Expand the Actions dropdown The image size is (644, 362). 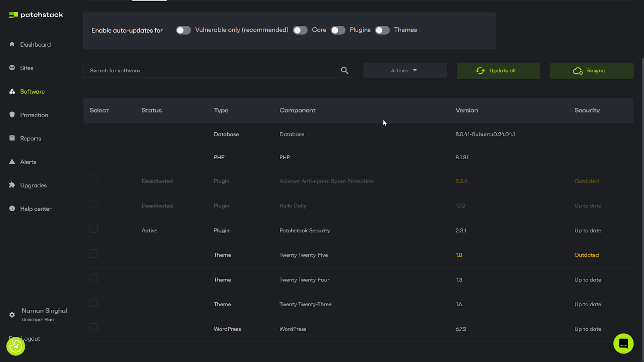coord(405,70)
